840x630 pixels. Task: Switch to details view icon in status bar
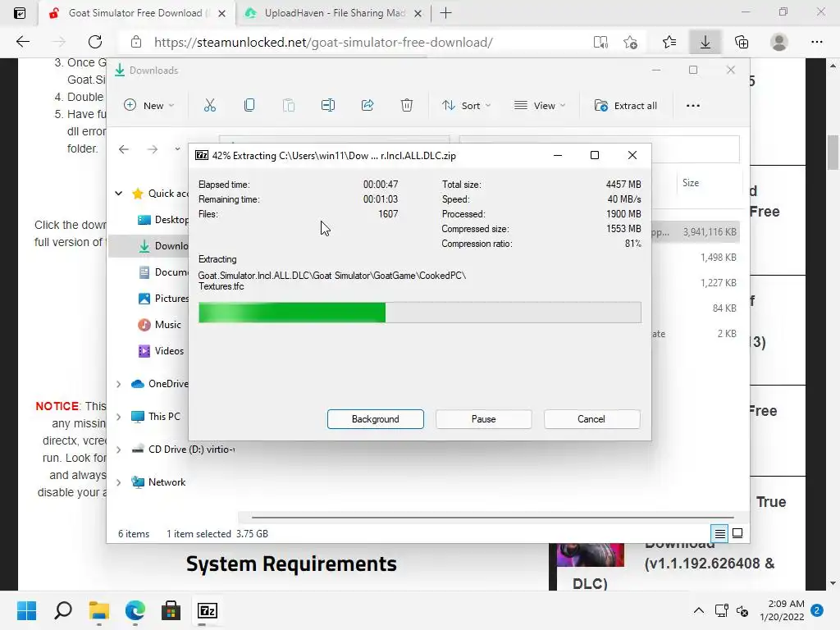tap(719, 533)
